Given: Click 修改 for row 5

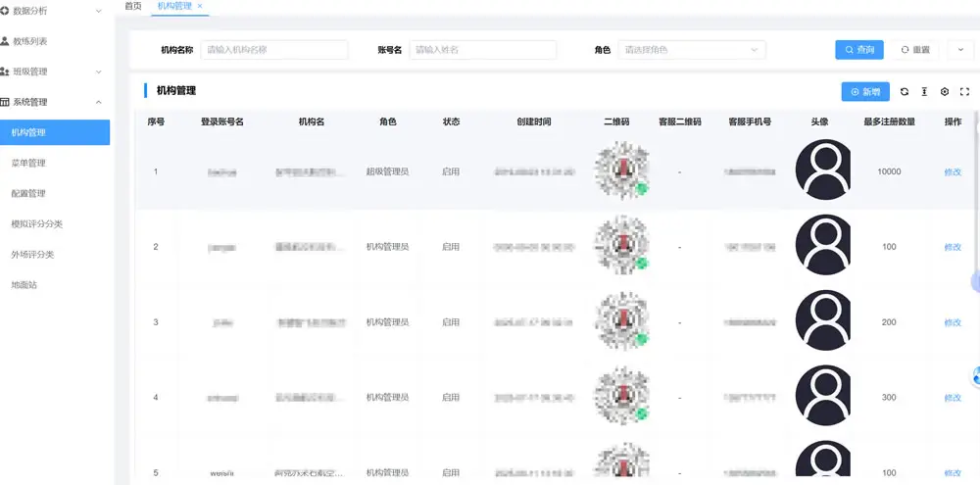Looking at the screenshot, I should point(953,473).
